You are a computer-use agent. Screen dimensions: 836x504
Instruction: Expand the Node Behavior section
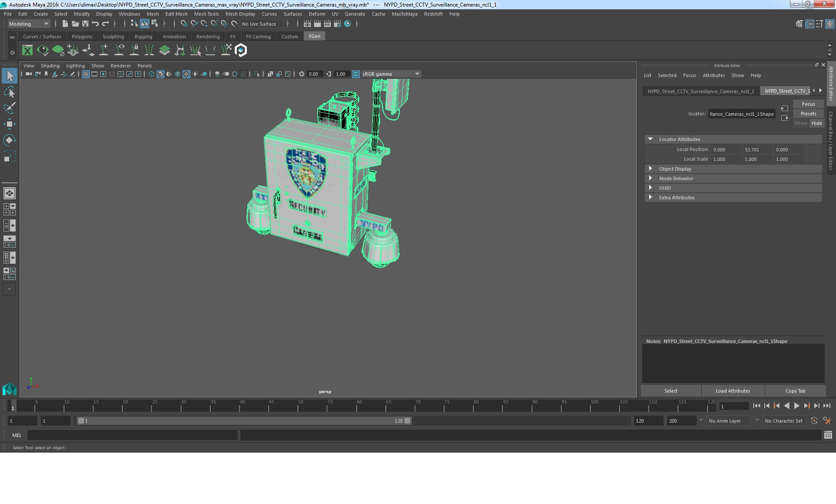tap(650, 178)
